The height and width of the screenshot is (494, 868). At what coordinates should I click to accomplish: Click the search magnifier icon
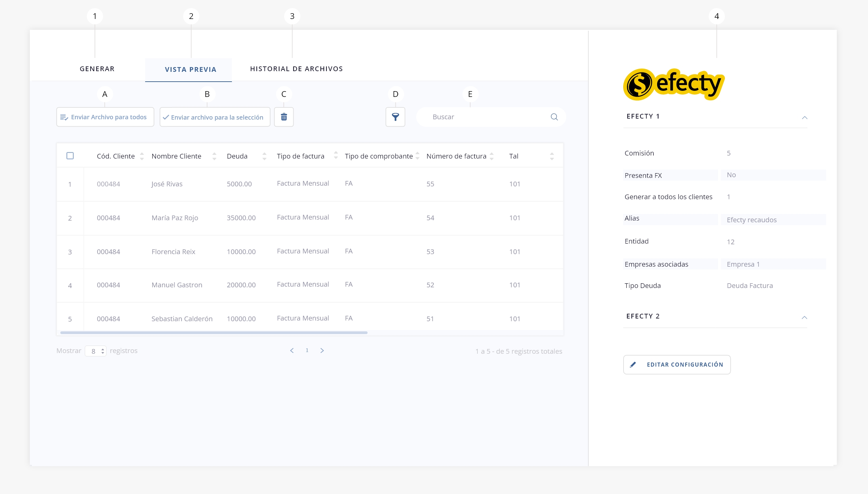[554, 117]
